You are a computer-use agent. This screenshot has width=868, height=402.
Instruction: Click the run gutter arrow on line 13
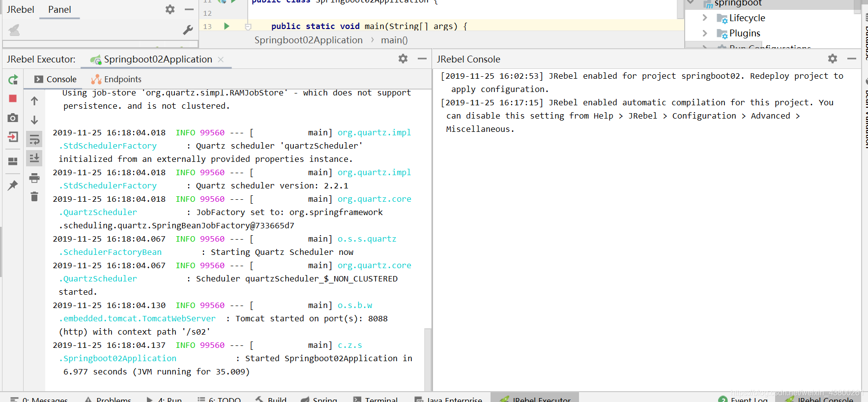click(x=227, y=26)
